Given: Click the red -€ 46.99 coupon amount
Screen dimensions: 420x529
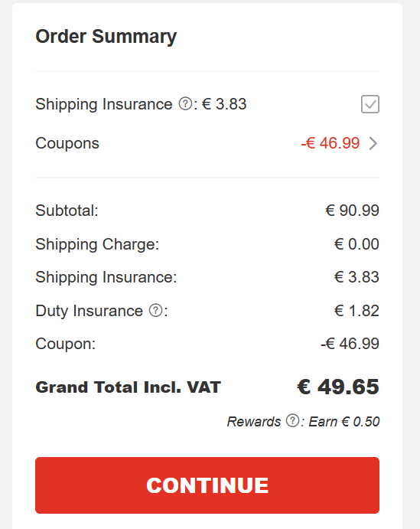Looking at the screenshot, I should click(x=330, y=143).
